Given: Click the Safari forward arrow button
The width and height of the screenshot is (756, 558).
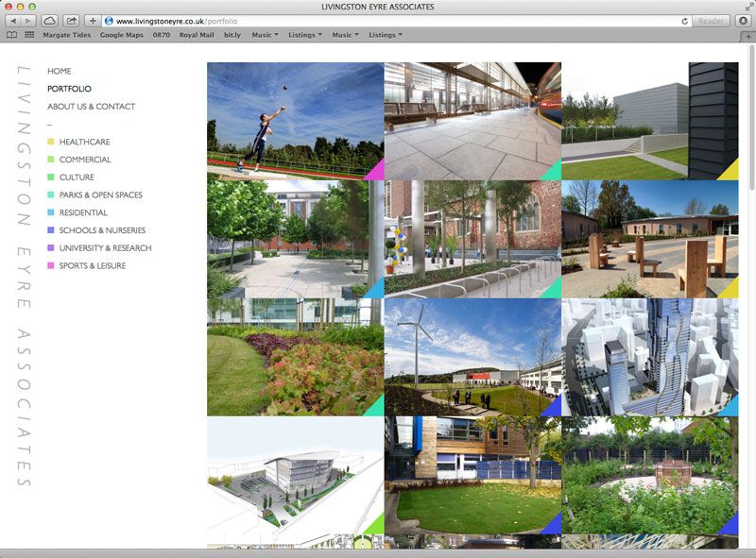Looking at the screenshot, I should coord(29,21).
